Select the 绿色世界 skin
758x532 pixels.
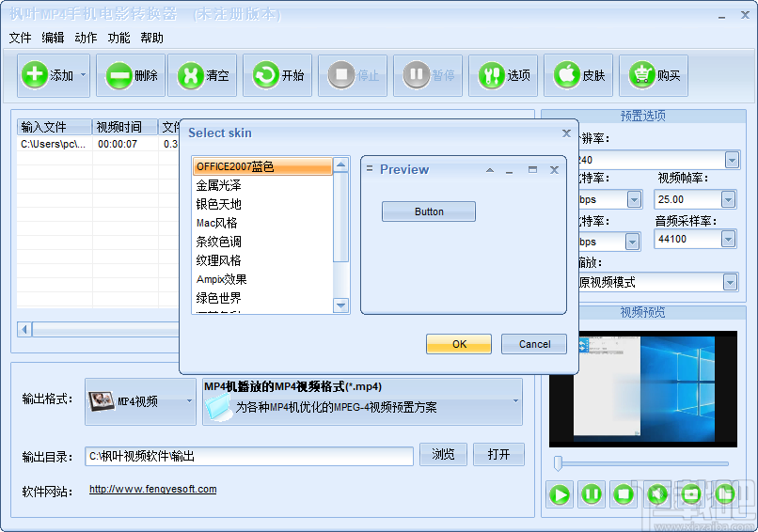point(262,298)
